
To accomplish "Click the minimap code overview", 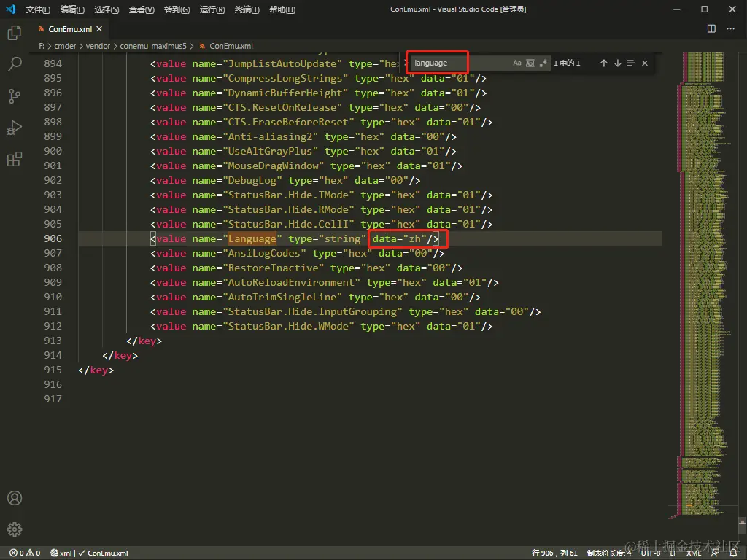I will click(703, 286).
